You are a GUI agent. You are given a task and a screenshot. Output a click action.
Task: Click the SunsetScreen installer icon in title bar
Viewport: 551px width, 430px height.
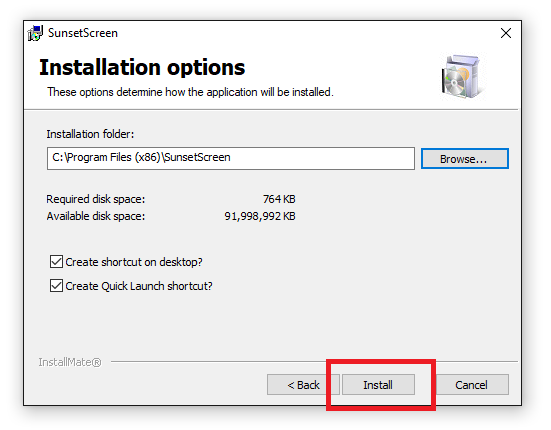[35, 33]
